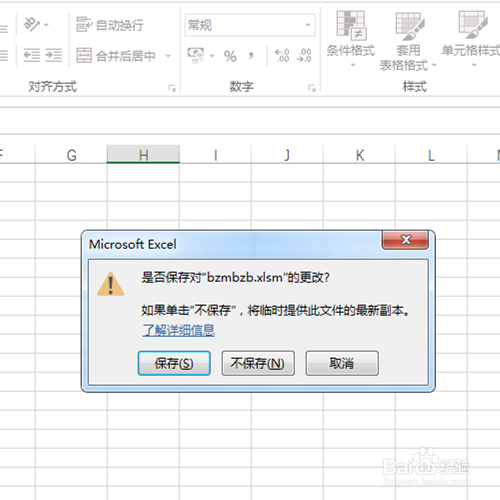Image resolution: width=500 pixels, height=500 pixels.
Task: Apply percent style with % icon
Action: 230,56
